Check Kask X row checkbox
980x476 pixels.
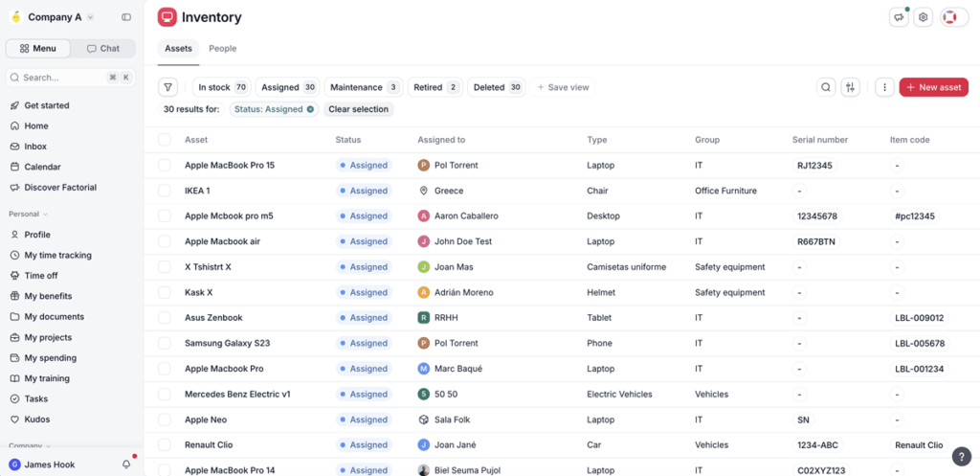[164, 292]
